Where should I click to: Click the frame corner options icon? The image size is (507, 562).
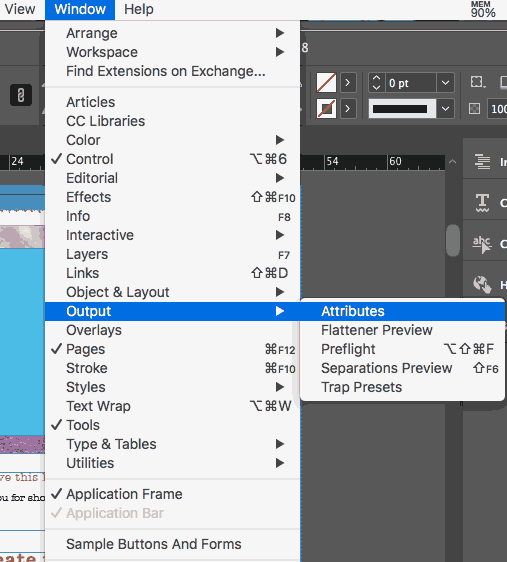point(477,82)
